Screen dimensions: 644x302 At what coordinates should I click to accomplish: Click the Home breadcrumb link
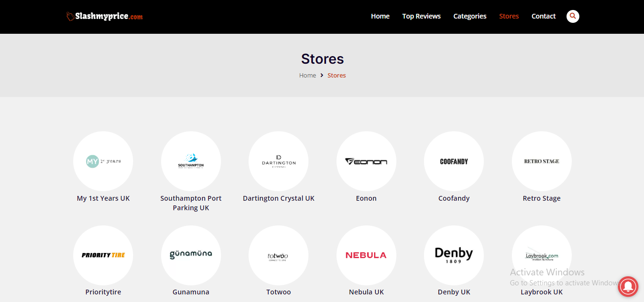click(308, 76)
